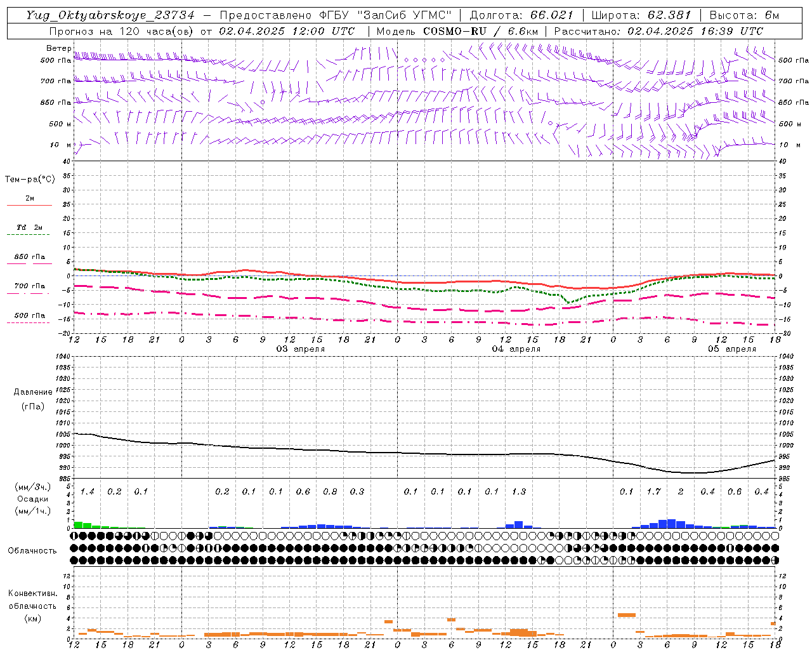Viewport: 812px width, 650px height.
Task: Select the elevation text Высота: 6м
Action: click(744, 15)
